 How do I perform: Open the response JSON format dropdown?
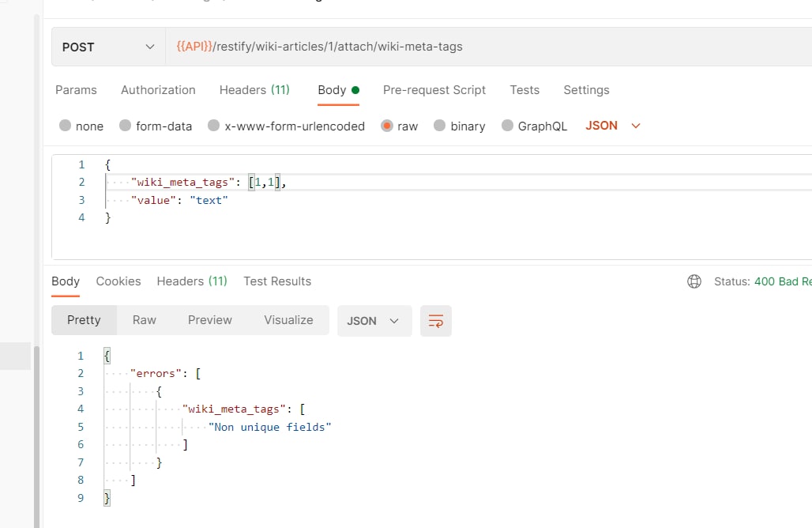coord(374,321)
